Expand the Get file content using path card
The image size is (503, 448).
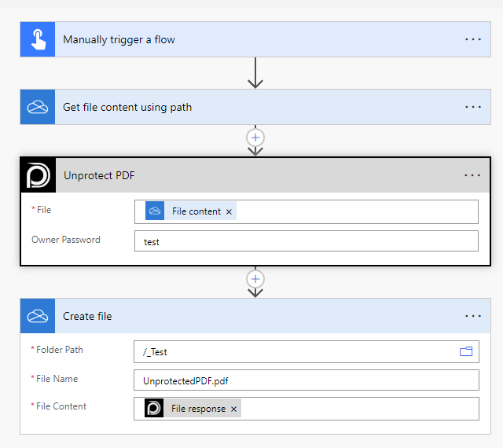point(236,107)
